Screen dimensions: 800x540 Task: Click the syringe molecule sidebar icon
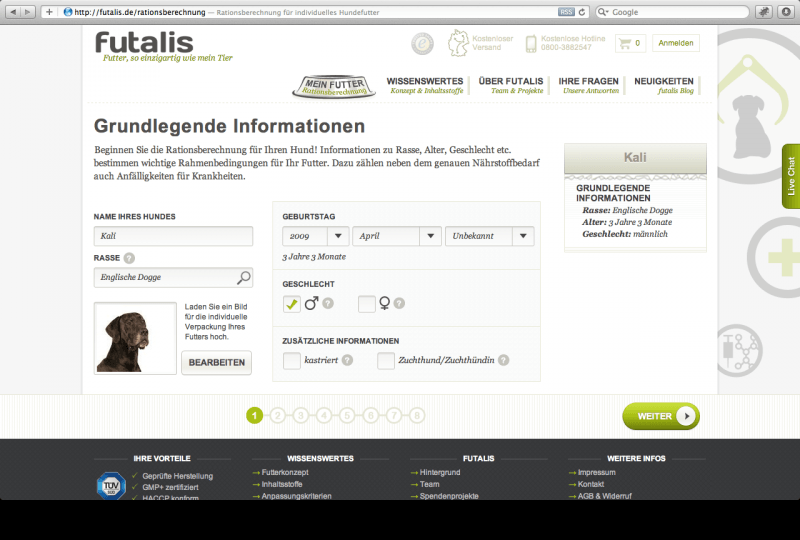click(739, 351)
